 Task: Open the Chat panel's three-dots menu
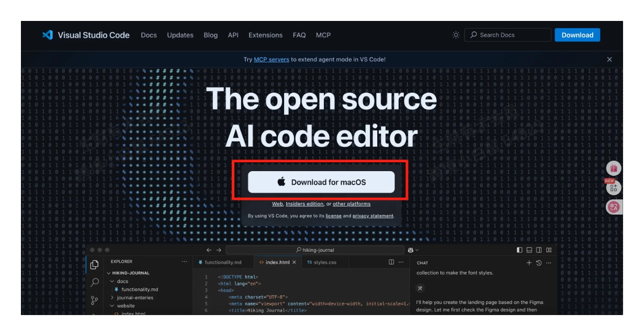click(549, 263)
